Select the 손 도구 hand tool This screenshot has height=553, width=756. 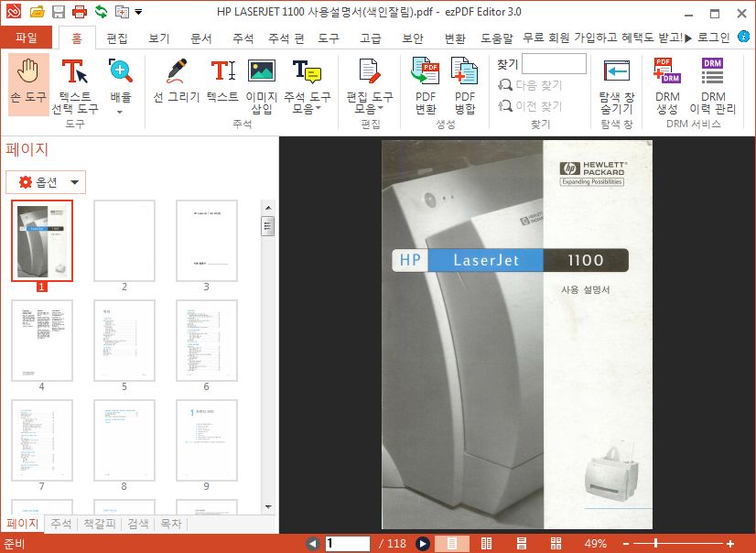(x=28, y=84)
